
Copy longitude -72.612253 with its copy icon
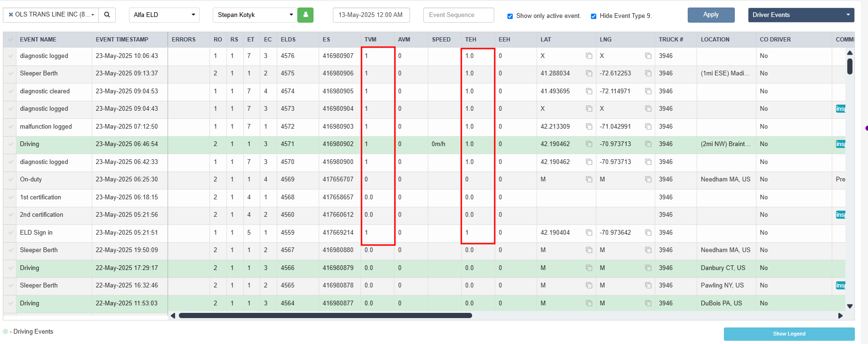click(x=648, y=74)
